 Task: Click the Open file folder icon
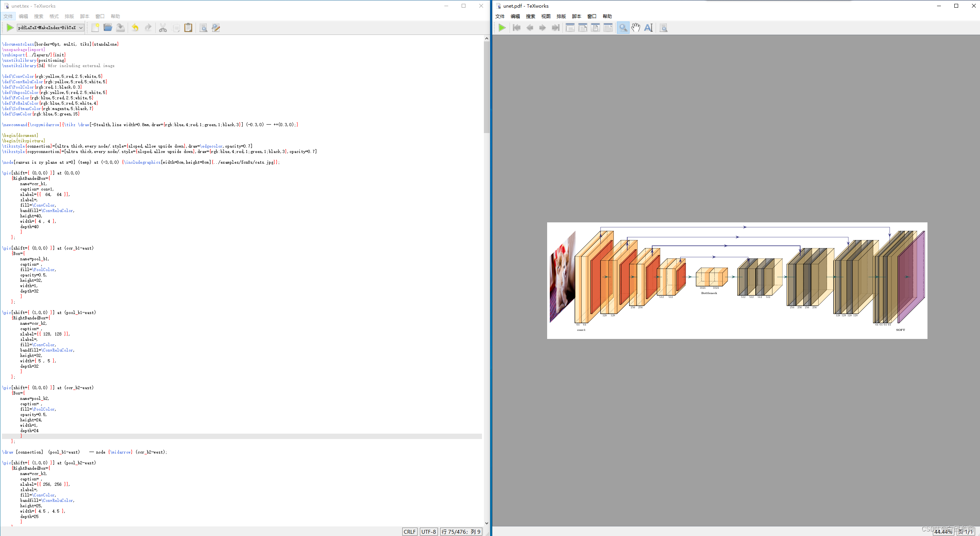[108, 28]
